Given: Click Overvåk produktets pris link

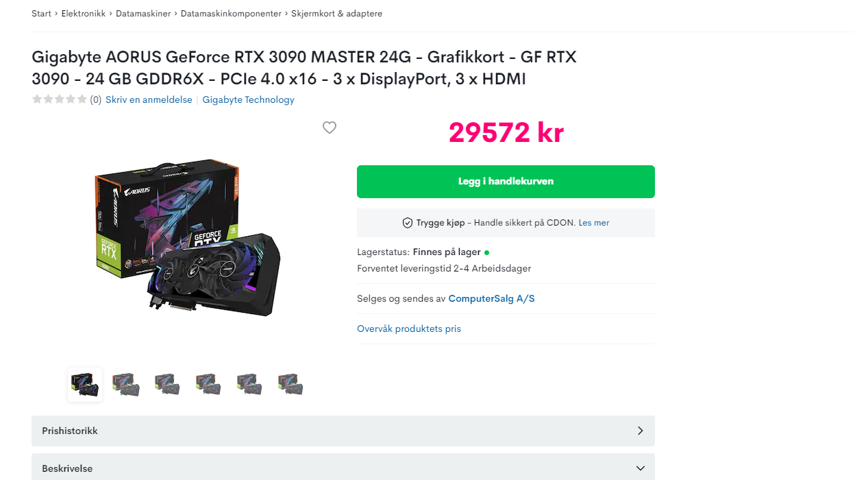Looking at the screenshot, I should 409,329.
